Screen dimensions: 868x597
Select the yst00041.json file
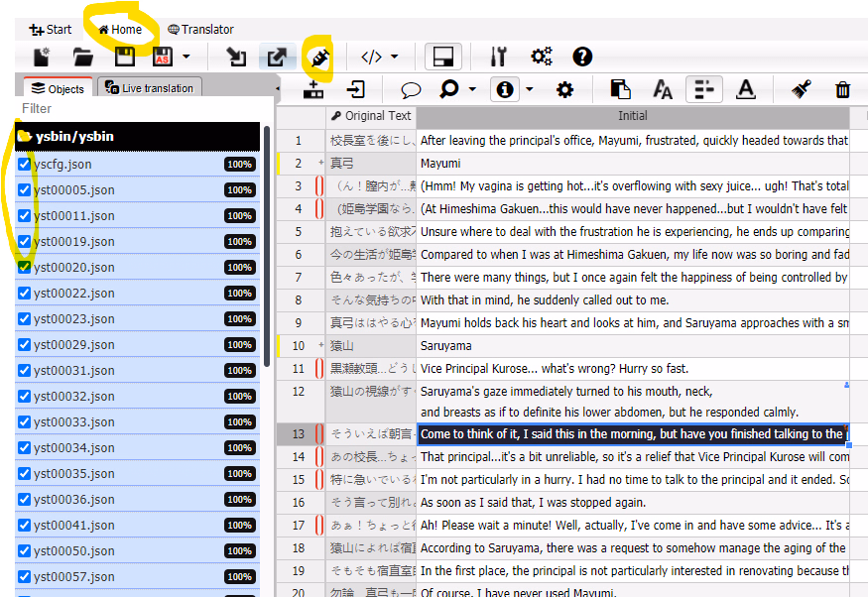click(x=74, y=526)
